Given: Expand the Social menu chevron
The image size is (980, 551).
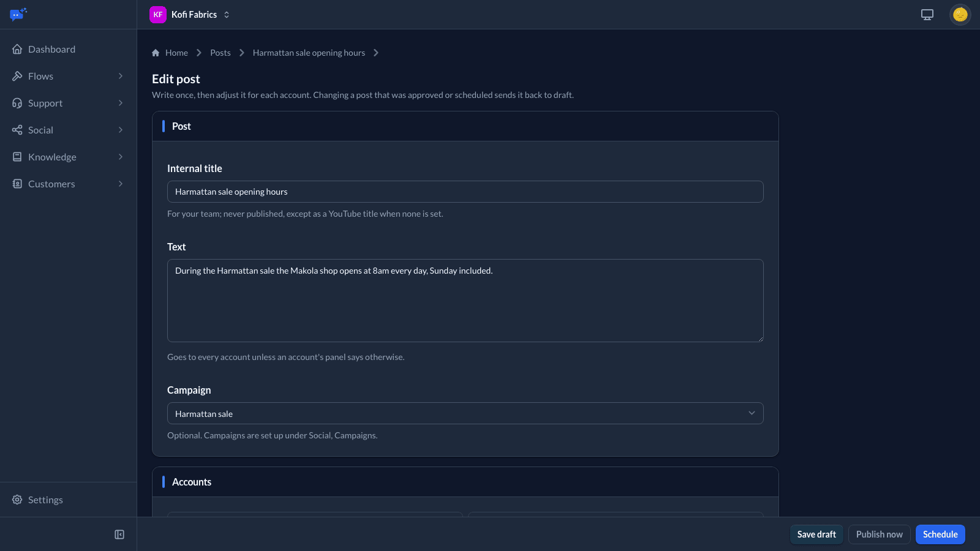Looking at the screenshot, I should click(x=121, y=130).
